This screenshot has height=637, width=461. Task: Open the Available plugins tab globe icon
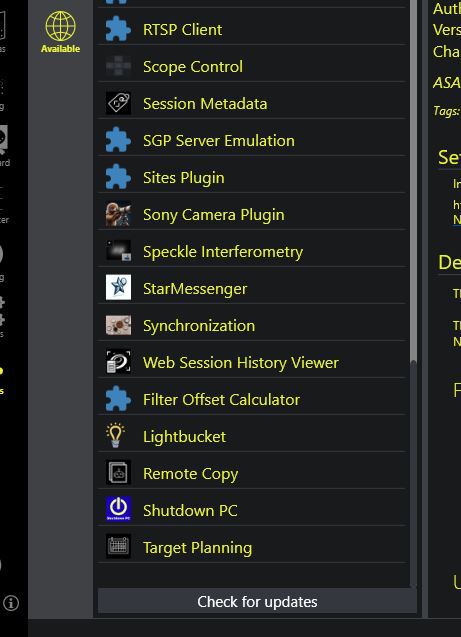point(60,26)
